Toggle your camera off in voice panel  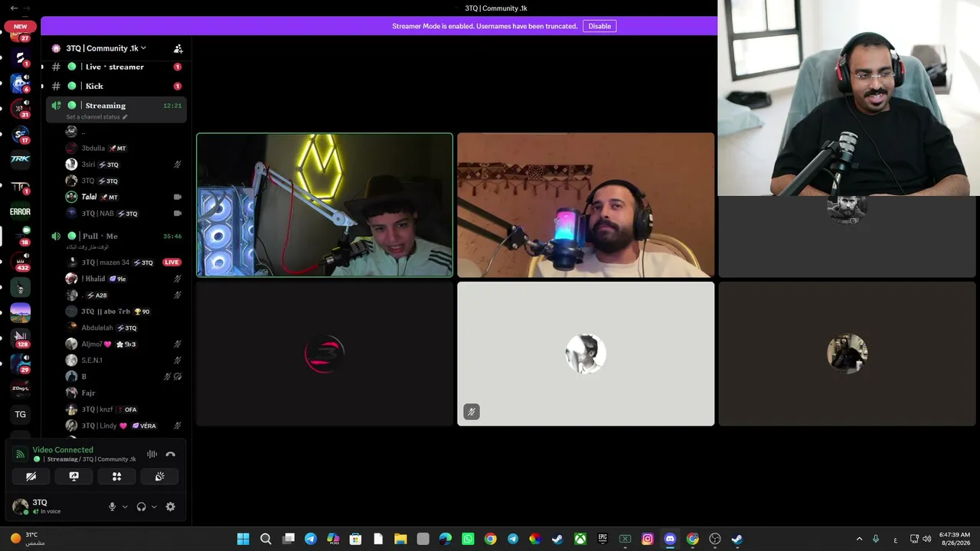click(x=31, y=476)
